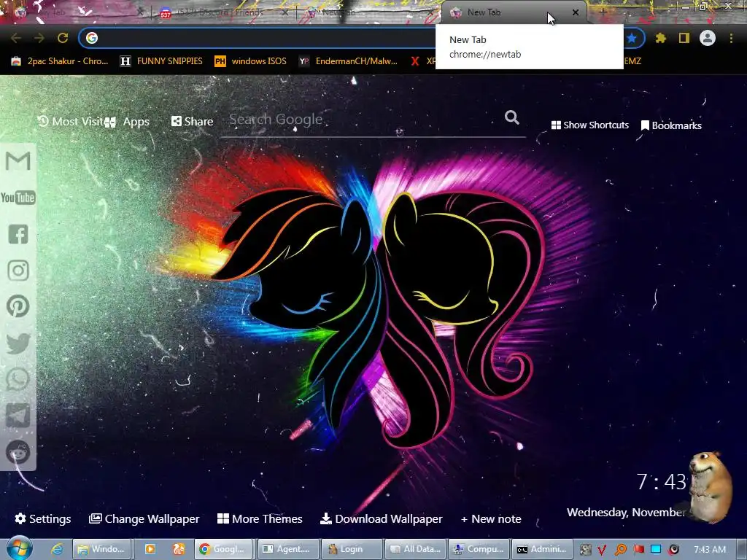Click the Share button
This screenshot has width=747, height=560.
coord(192,122)
